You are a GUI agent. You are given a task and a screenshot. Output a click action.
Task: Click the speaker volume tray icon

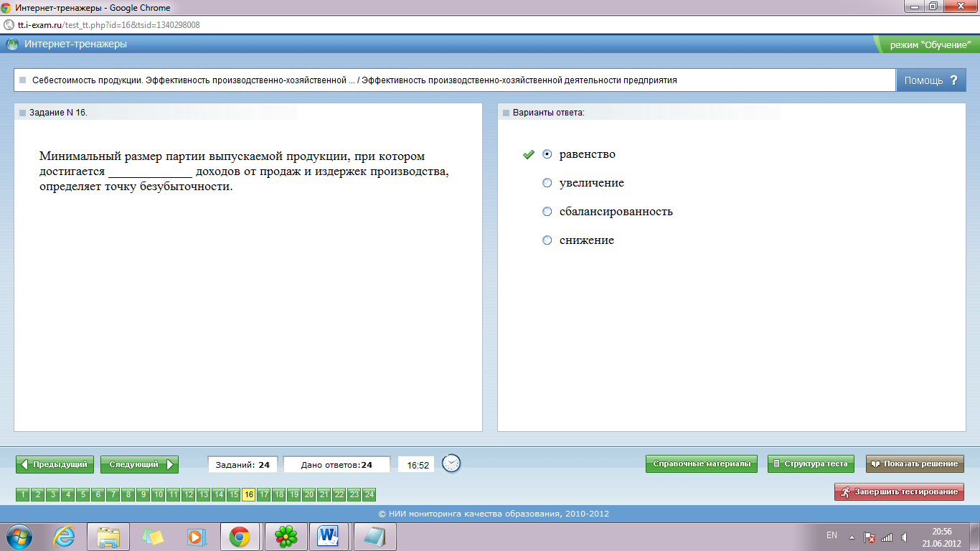tap(904, 537)
